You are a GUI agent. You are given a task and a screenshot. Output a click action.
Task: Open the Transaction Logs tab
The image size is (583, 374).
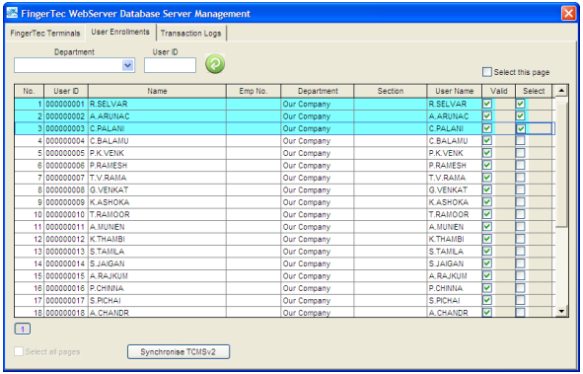click(x=191, y=33)
